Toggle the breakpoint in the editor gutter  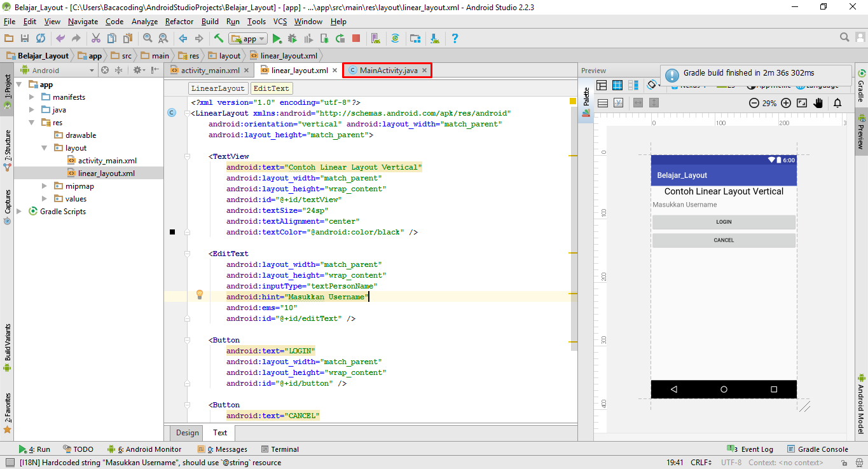tap(172, 231)
